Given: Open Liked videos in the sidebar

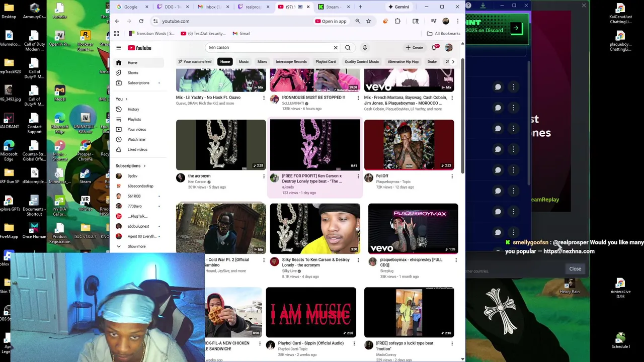Looking at the screenshot, I should [x=137, y=149].
